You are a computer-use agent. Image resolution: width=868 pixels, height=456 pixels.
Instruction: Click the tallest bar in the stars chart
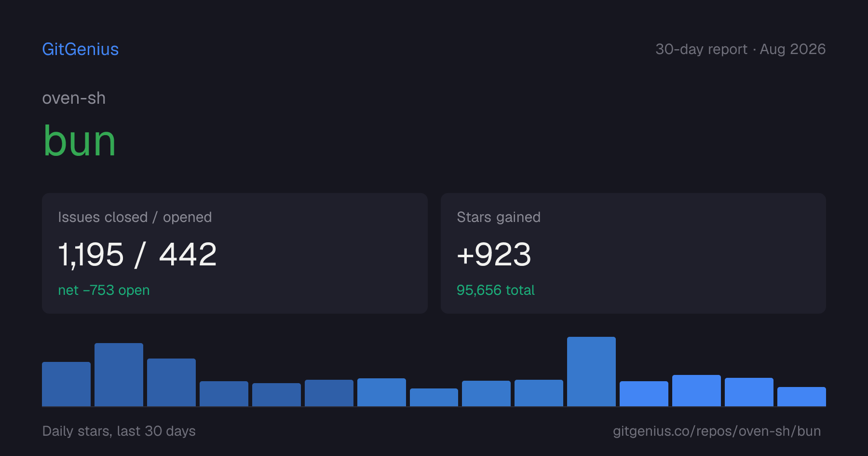point(591,372)
